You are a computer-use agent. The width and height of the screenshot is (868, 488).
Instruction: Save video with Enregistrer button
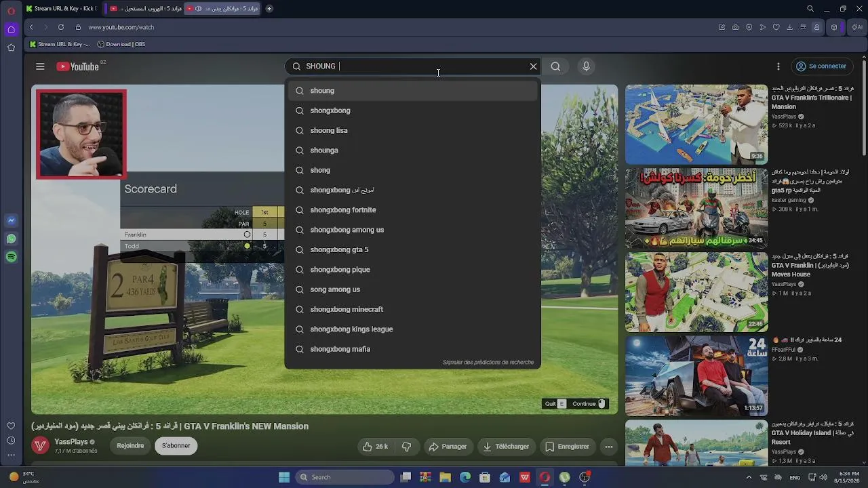pos(567,447)
